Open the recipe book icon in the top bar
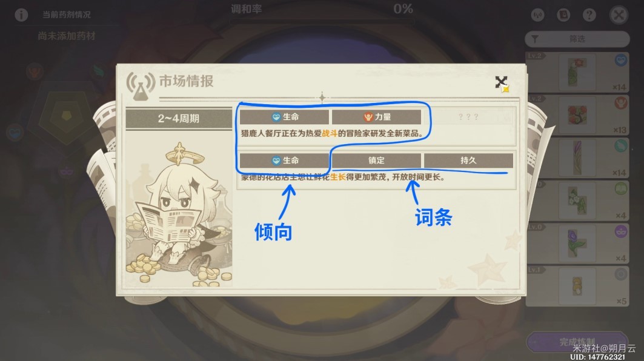The width and height of the screenshot is (644, 361). (x=563, y=15)
